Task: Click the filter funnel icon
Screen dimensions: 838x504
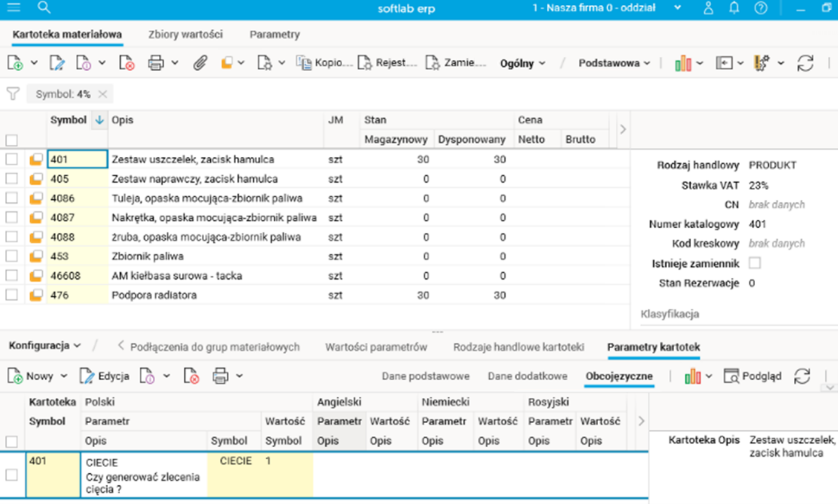Action: point(13,94)
